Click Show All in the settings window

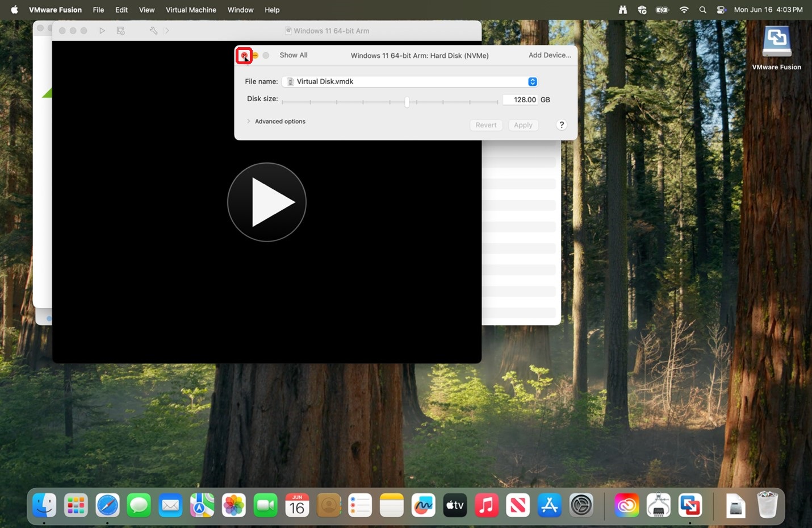pyautogui.click(x=294, y=55)
